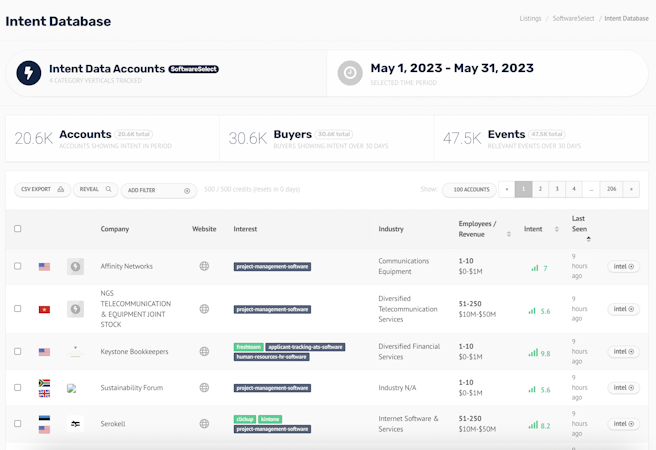The height and width of the screenshot is (450, 656).
Task: Sort table by Intent column
Action: pos(557,230)
